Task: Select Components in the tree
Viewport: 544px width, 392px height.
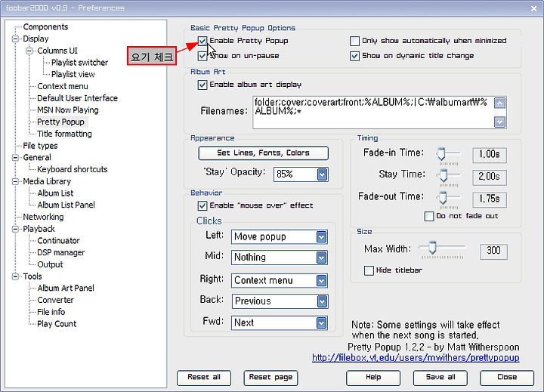Action: point(45,27)
